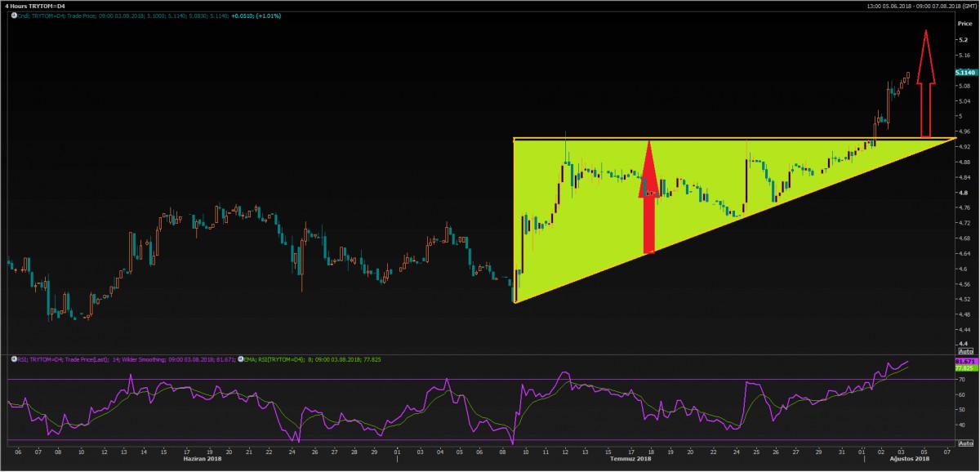Click the Temmuz 2018 label on the time axis
980x472 pixels.
pos(634,459)
